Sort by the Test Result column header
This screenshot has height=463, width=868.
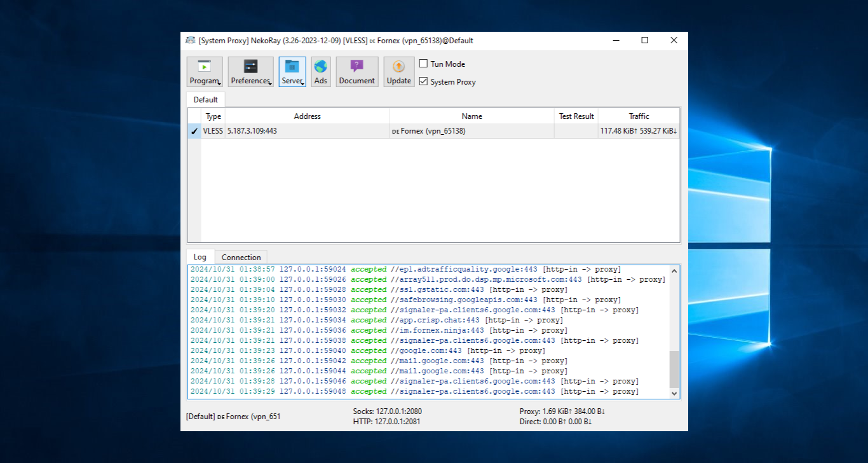tap(576, 116)
